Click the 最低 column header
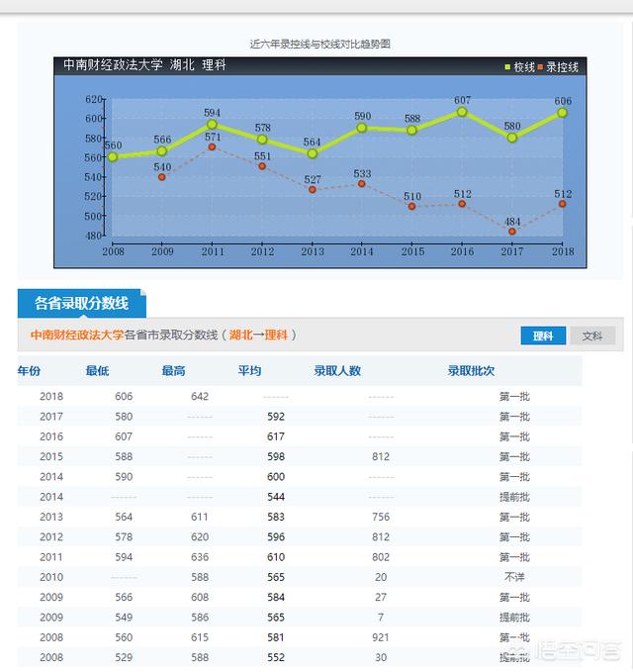 [x=97, y=371]
